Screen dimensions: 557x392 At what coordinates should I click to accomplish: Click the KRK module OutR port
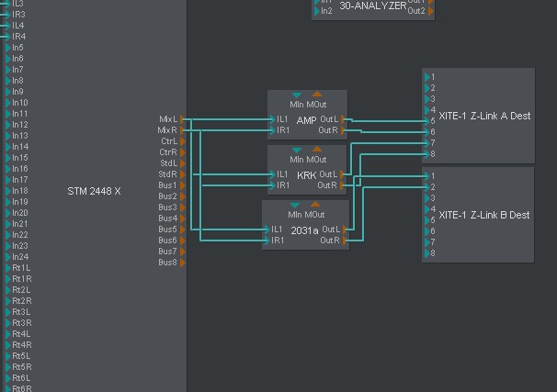pyautogui.click(x=342, y=185)
